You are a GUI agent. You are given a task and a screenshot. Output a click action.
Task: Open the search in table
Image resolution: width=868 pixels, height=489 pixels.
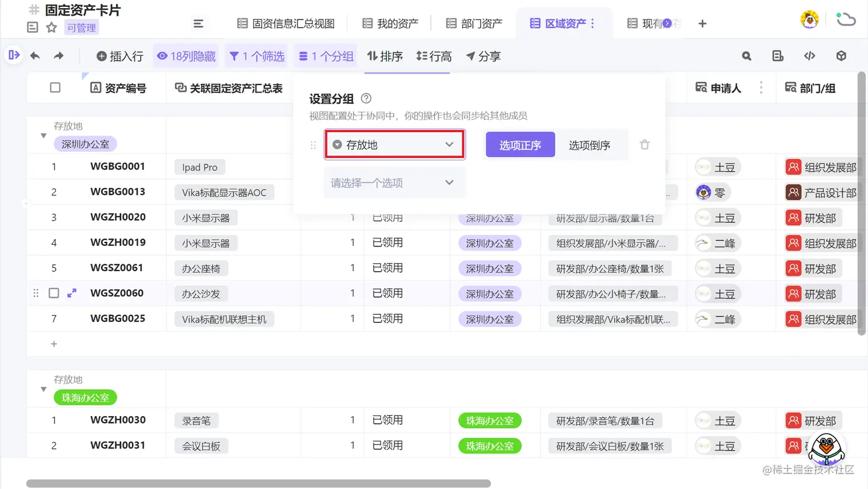click(x=746, y=56)
